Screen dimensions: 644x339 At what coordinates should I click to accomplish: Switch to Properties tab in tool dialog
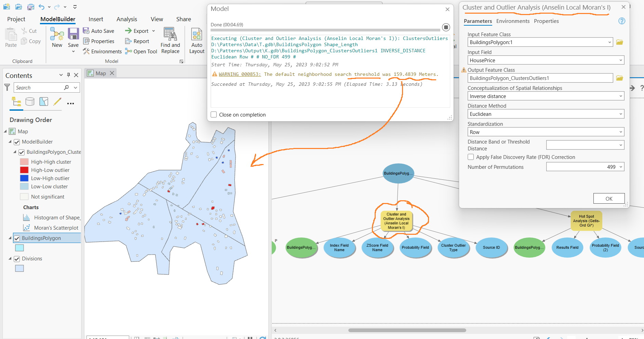coord(546,21)
